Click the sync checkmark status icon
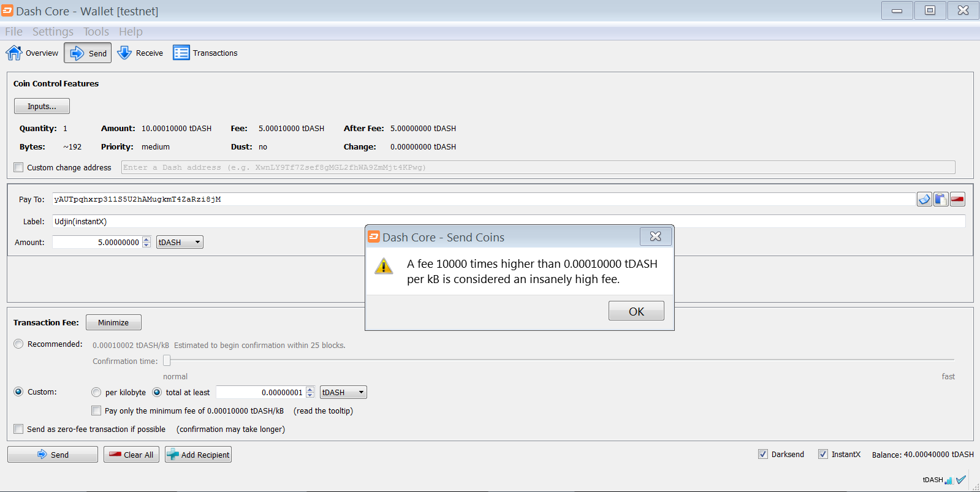The width and height of the screenshot is (980, 492). pyautogui.click(x=961, y=480)
